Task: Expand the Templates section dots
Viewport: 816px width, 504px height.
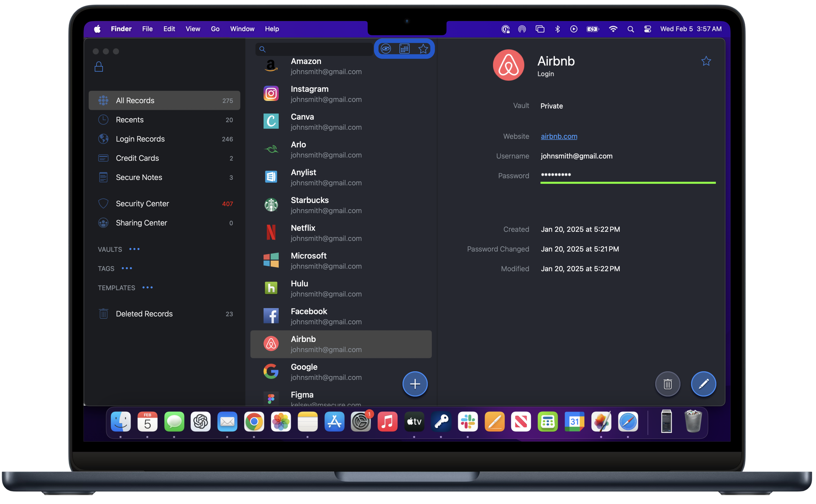Action: pos(147,287)
